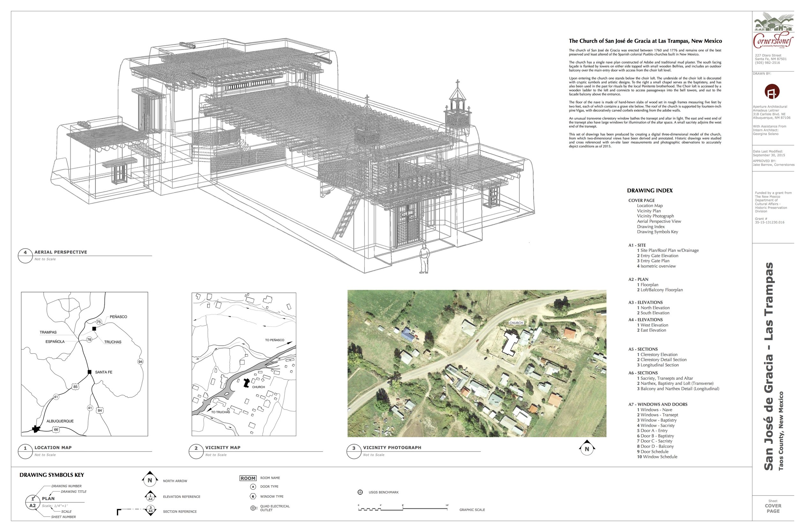
Task: Click "East Elevation" index entry
Action: (x=651, y=330)
